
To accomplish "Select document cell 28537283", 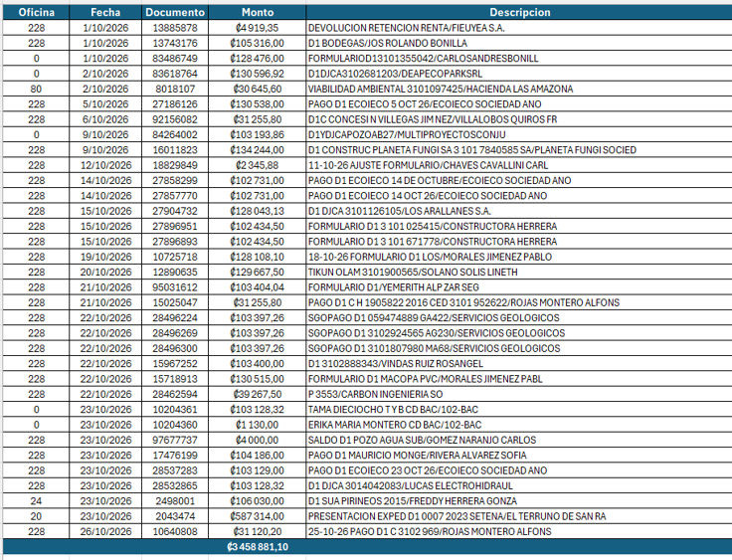I will coord(175,470).
